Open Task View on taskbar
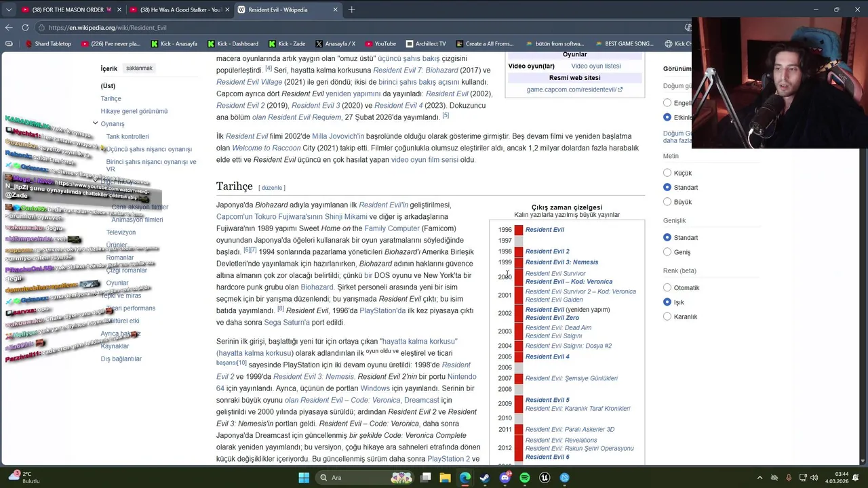This screenshot has width=868, height=488. [425, 478]
